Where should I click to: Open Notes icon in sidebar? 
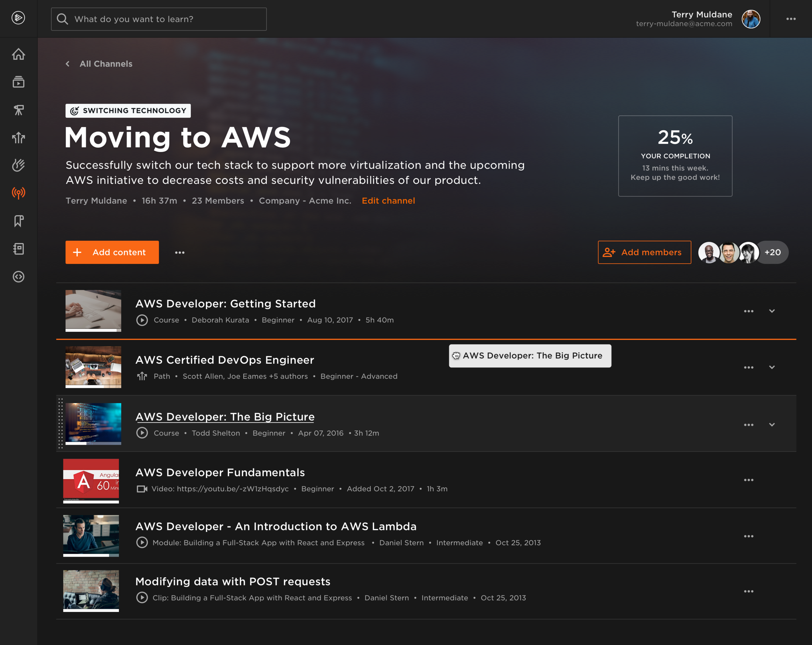coord(19,249)
